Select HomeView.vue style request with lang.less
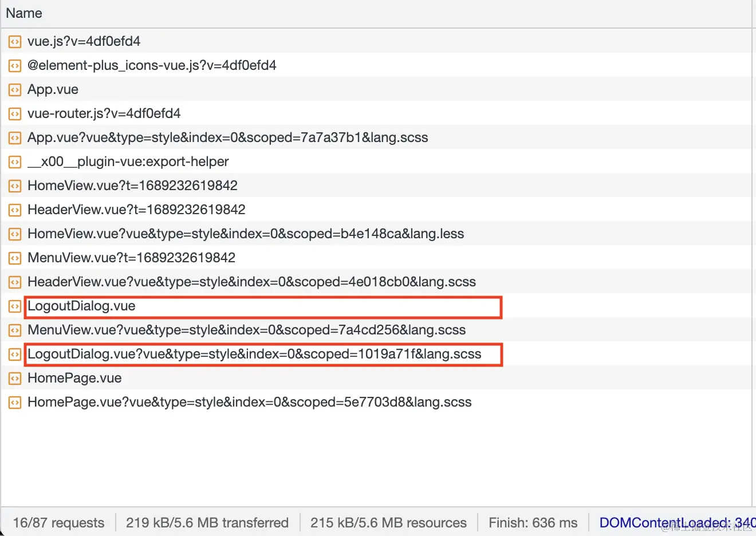 pyautogui.click(x=246, y=234)
